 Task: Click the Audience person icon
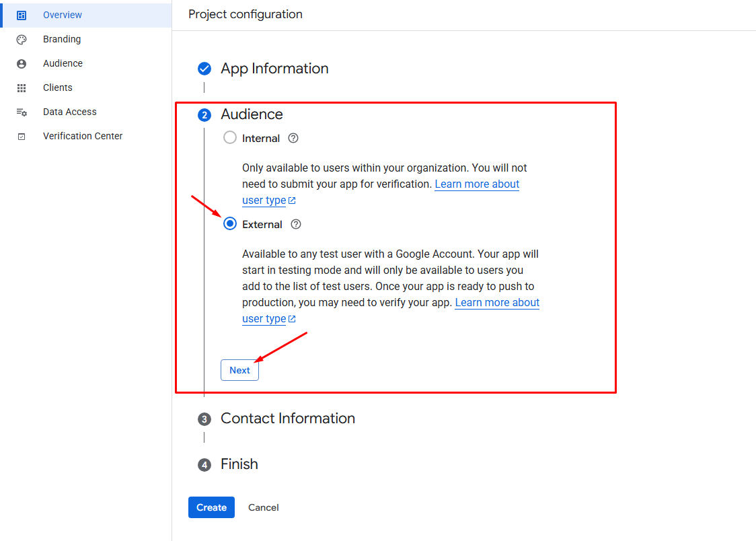point(22,64)
